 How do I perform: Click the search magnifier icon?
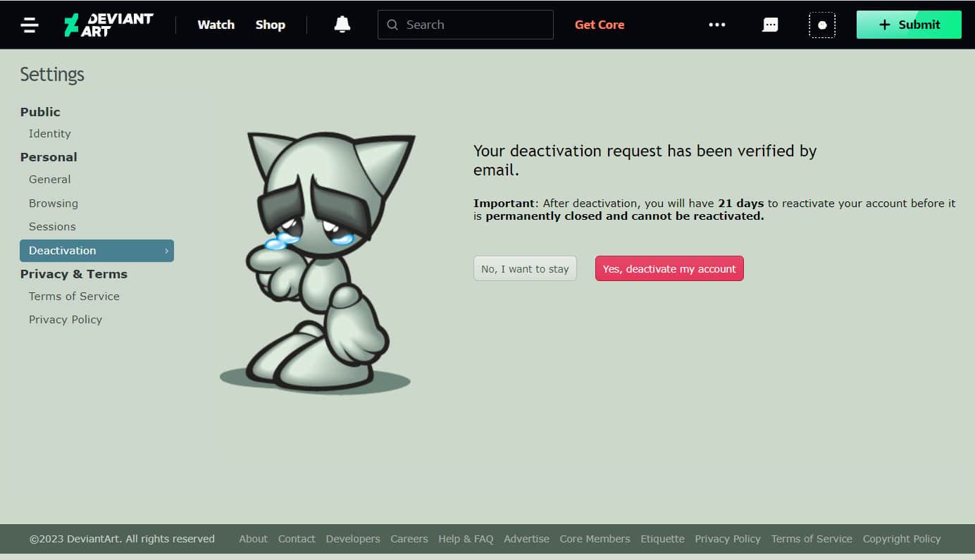pos(392,25)
